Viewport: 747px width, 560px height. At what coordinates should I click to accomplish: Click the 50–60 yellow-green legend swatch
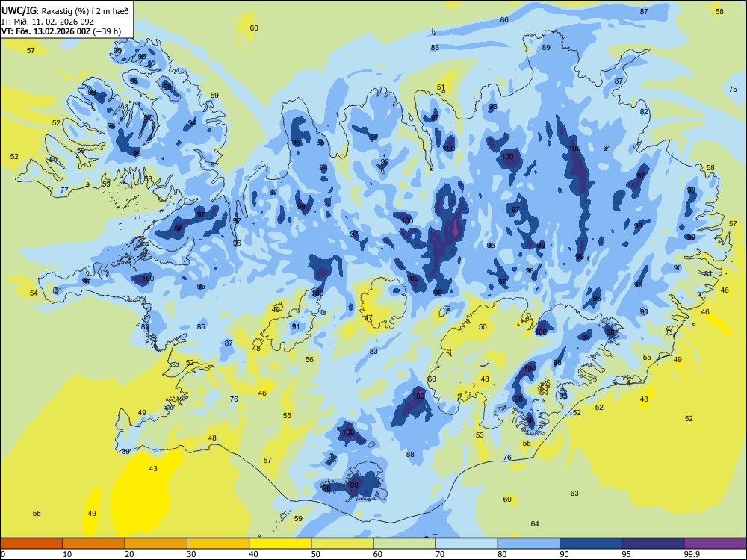point(342,544)
